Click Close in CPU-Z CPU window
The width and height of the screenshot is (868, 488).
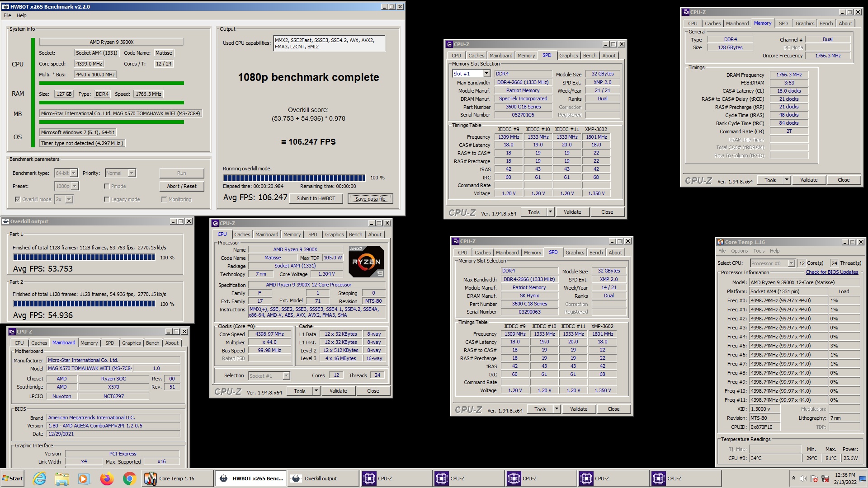(x=373, y=391)
